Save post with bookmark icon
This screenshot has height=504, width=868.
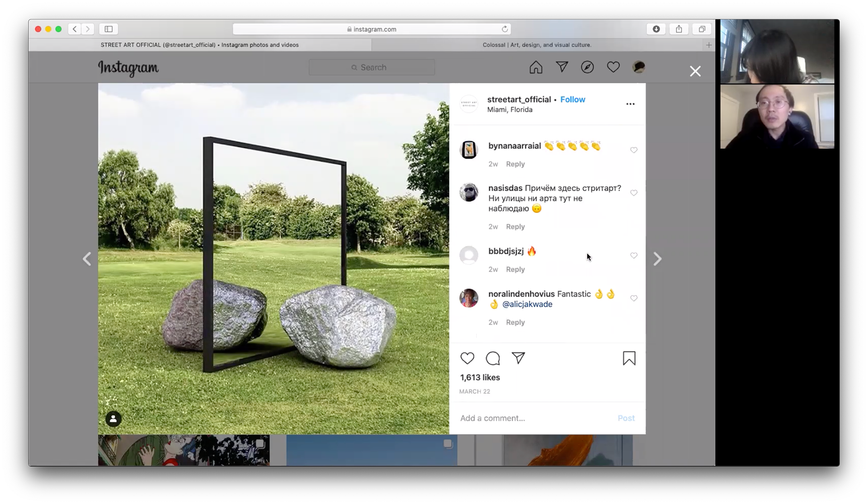pyautogui.click(x=629, y=358)
